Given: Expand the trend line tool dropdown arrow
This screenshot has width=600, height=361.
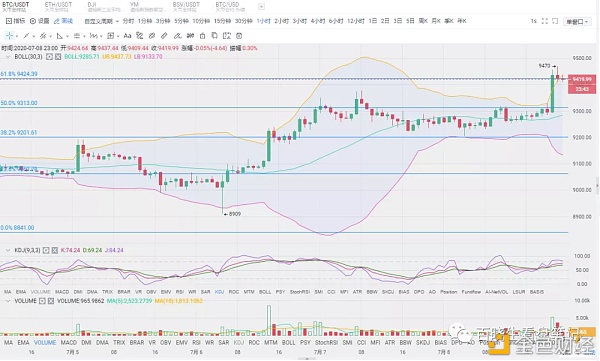Looking at the screenshot, I should point(34,36).
